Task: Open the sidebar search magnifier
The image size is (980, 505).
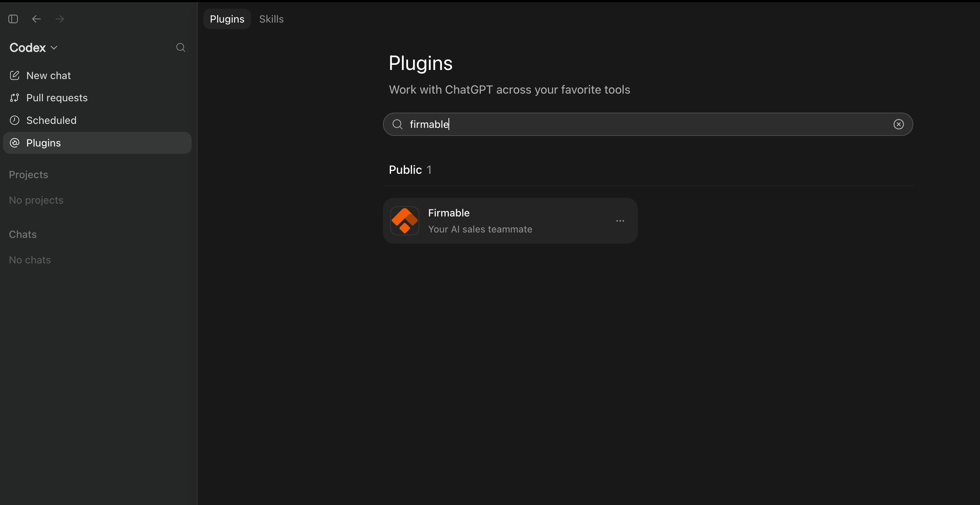Action: [181, 48]
